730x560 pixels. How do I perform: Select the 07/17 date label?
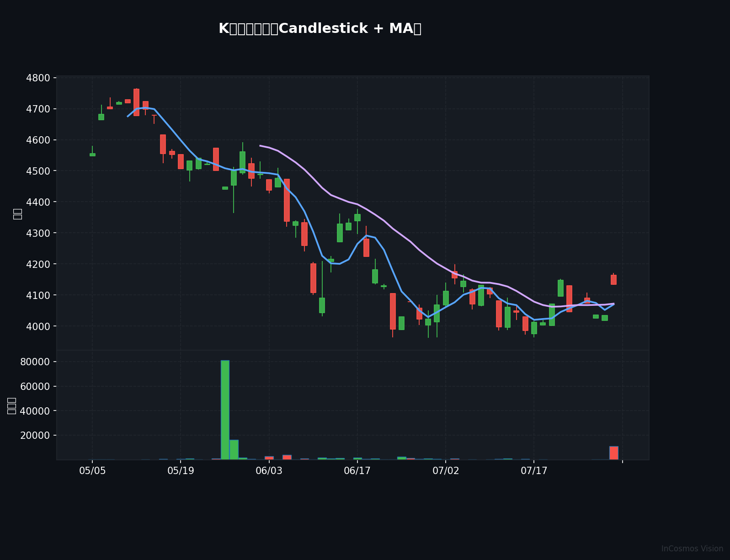point(534,471)
